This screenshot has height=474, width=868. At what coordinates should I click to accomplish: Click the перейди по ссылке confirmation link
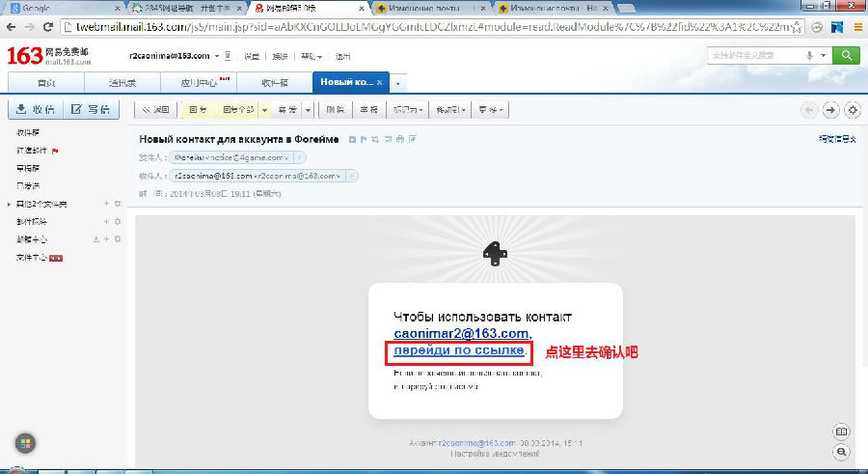coord(458,350)
